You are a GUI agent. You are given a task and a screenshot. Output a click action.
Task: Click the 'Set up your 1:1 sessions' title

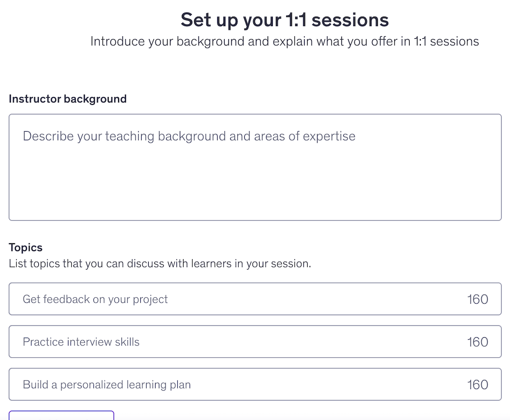point(285,20)
